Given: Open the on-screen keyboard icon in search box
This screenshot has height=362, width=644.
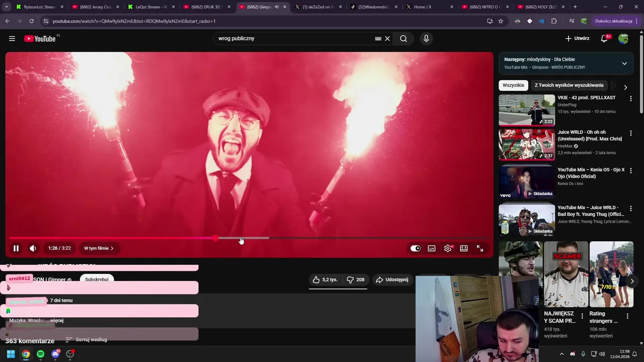Looking at the screenshot, I should point(378,39).
